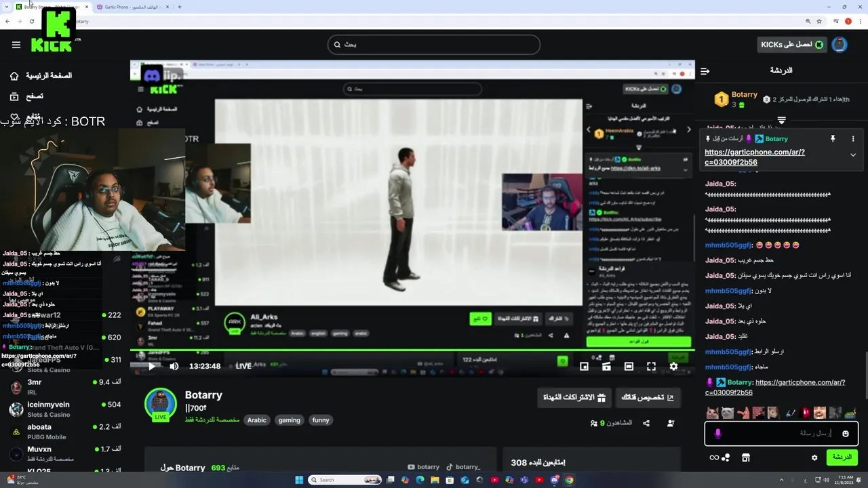Toggle mini player mode icon

585,366
